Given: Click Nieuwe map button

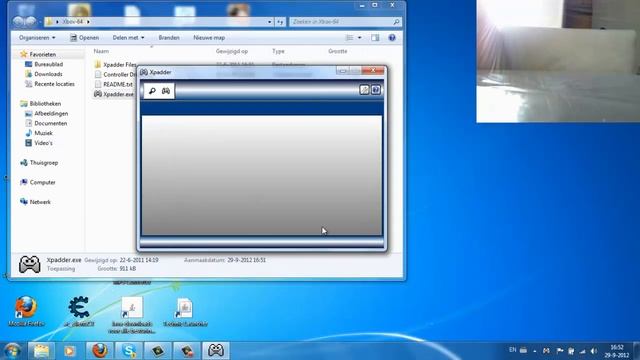Looking at the screenshot, I should click(x=209, y=38).
